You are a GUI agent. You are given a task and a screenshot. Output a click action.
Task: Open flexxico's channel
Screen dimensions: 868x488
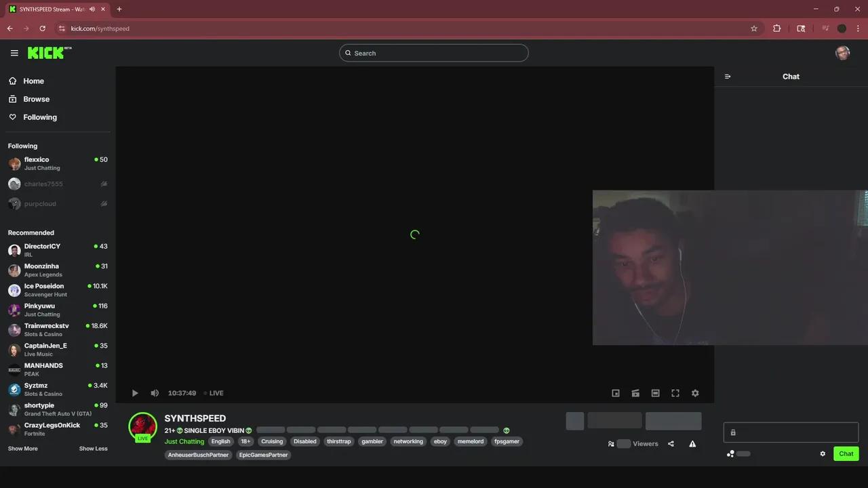tap(58, 163)
